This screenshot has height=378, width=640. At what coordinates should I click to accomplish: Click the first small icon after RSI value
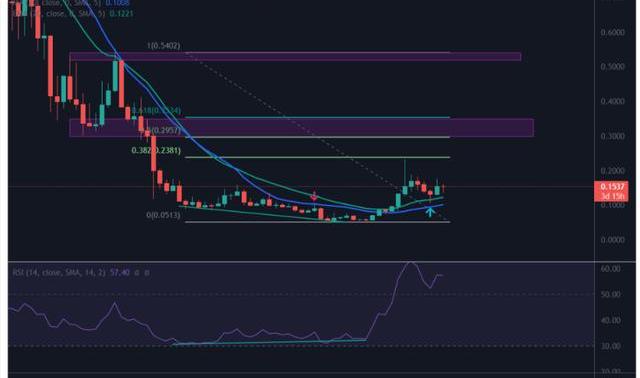point(137,272)
